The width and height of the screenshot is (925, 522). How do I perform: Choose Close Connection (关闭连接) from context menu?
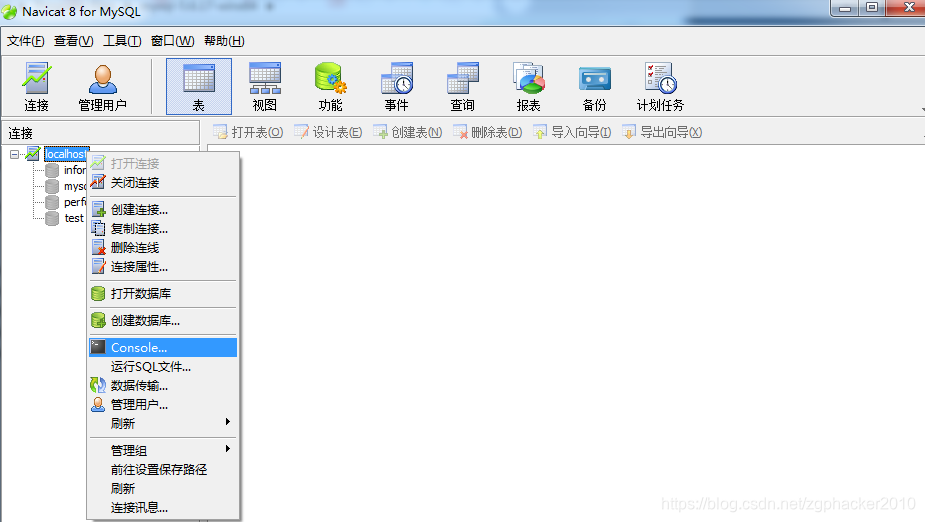tap(163, 183)
